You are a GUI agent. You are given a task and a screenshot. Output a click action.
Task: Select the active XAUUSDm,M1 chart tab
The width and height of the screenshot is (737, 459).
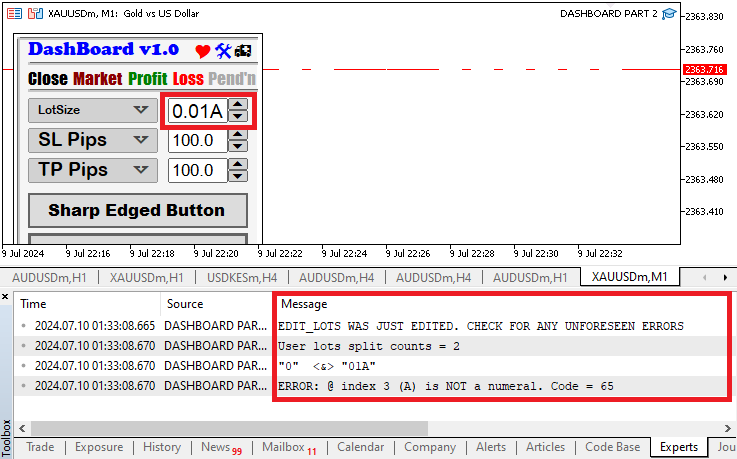pyautogui.click(x=629, y=277)
